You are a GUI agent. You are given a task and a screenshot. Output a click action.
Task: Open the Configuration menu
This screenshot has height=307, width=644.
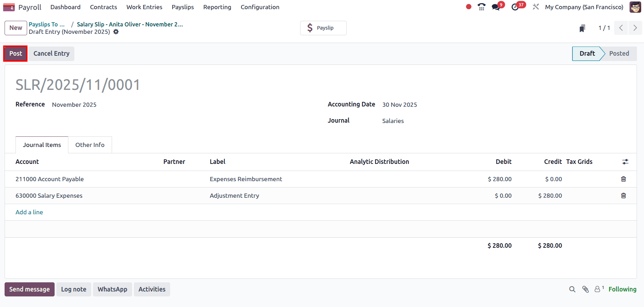pyautogui.click(x=260, y=7)
